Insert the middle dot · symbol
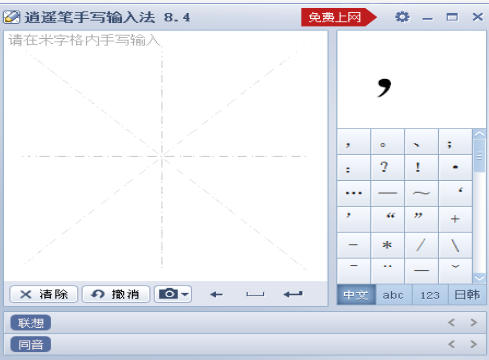The width and height of the screenshot is (489, 360). point(455,168)
